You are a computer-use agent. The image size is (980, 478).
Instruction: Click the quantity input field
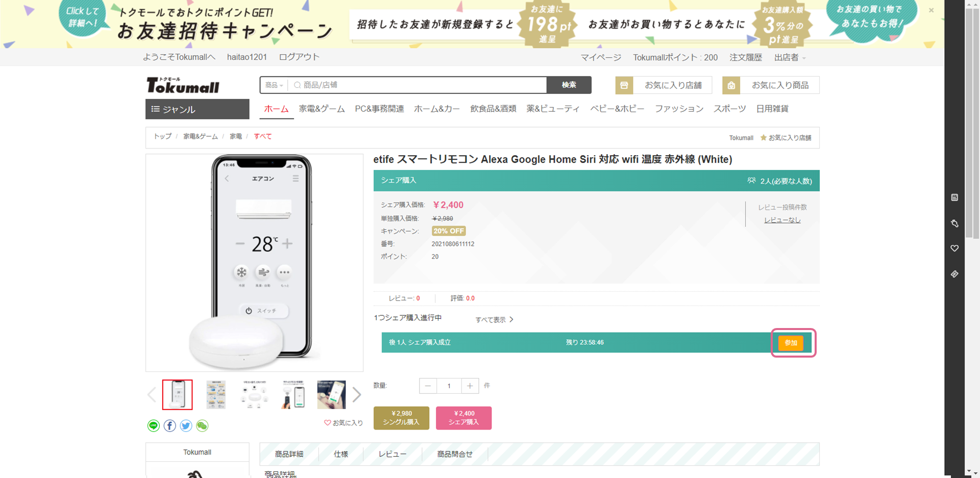449,386
